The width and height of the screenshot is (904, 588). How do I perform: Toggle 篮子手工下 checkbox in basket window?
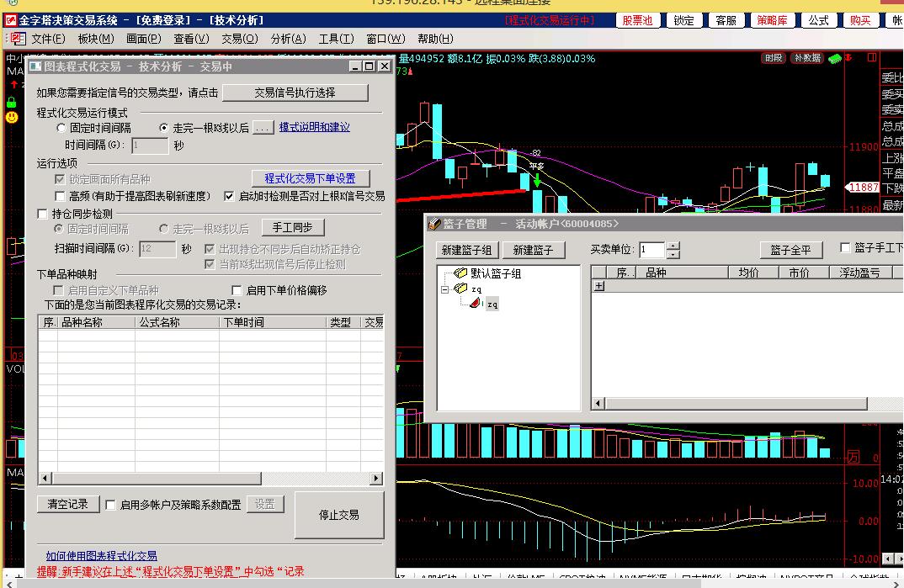tap(845, 247)
